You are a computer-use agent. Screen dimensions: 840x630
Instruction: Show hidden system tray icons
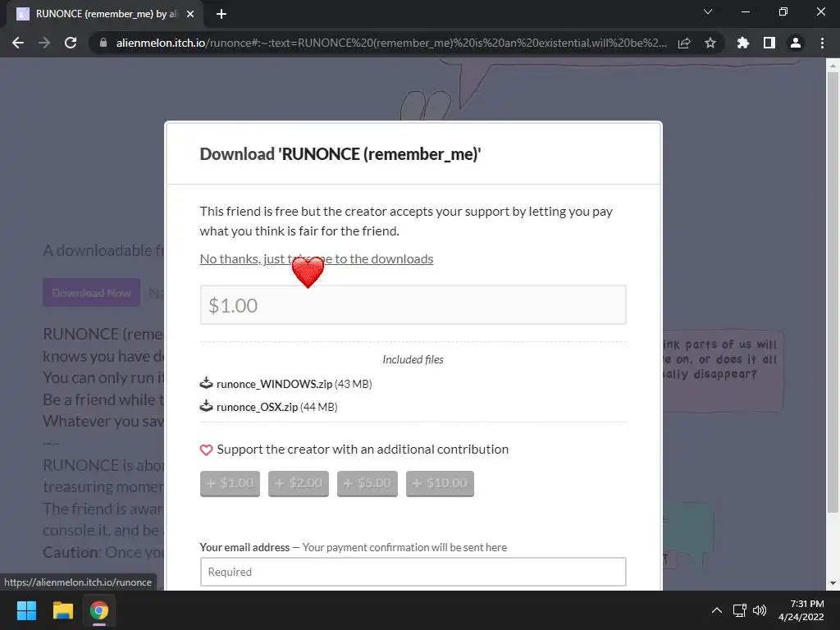[716, 610]
